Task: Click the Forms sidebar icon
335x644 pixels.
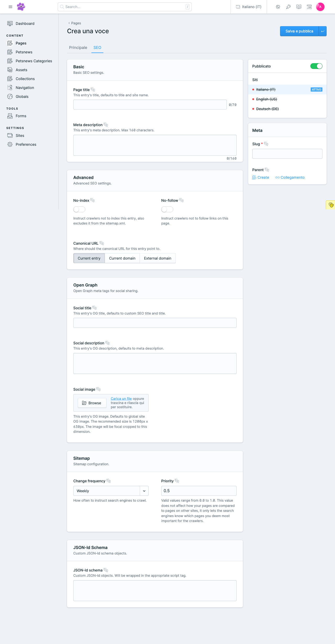Action: pos(10,116)
